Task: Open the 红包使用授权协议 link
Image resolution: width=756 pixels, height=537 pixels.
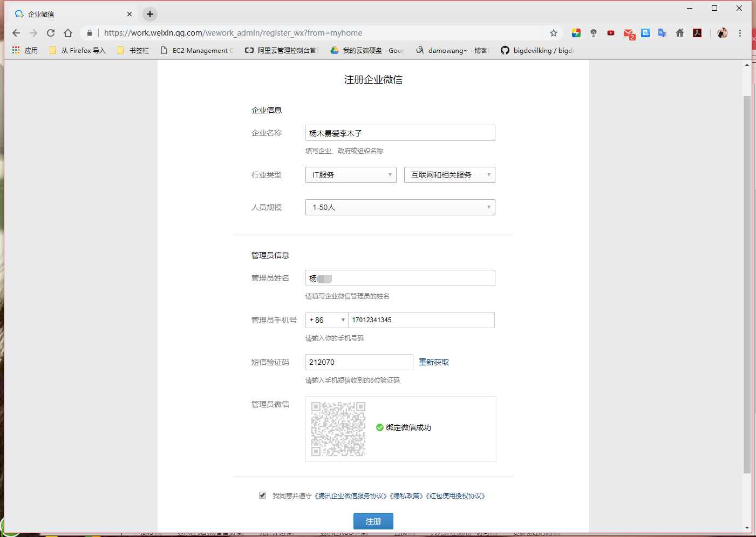Action: (x=456, y=495)
